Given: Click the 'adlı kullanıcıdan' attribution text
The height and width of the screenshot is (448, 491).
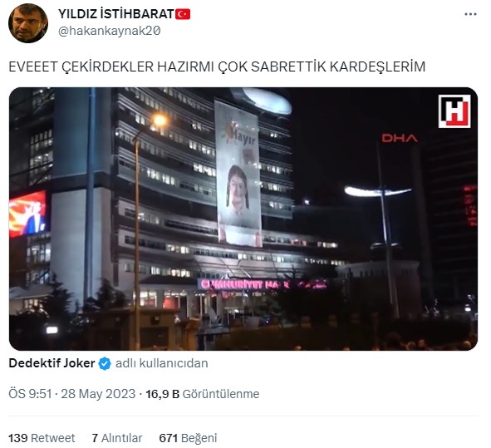Looking at the screenshot, I should 161,363.
